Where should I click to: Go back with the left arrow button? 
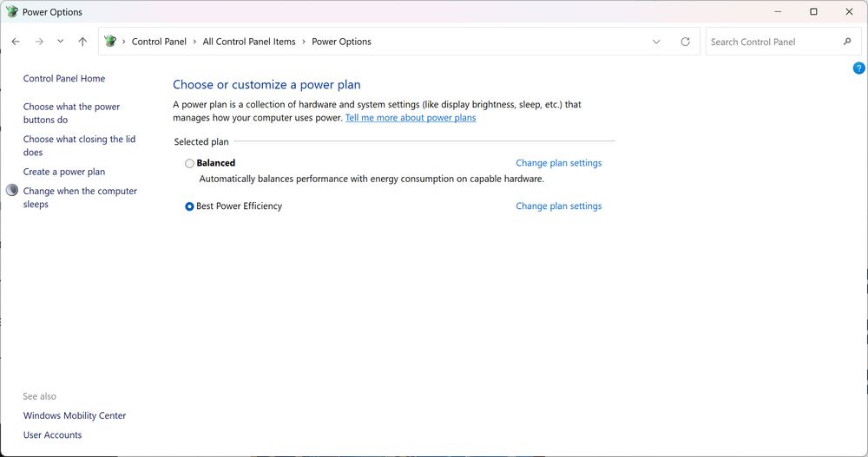(x=16, y=42)
